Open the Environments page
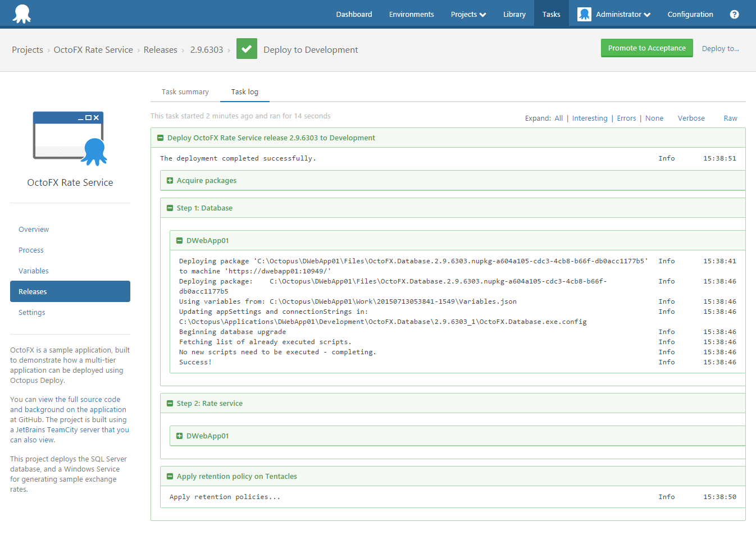Screen dimensions: 756x535 (x=411, y=14)
